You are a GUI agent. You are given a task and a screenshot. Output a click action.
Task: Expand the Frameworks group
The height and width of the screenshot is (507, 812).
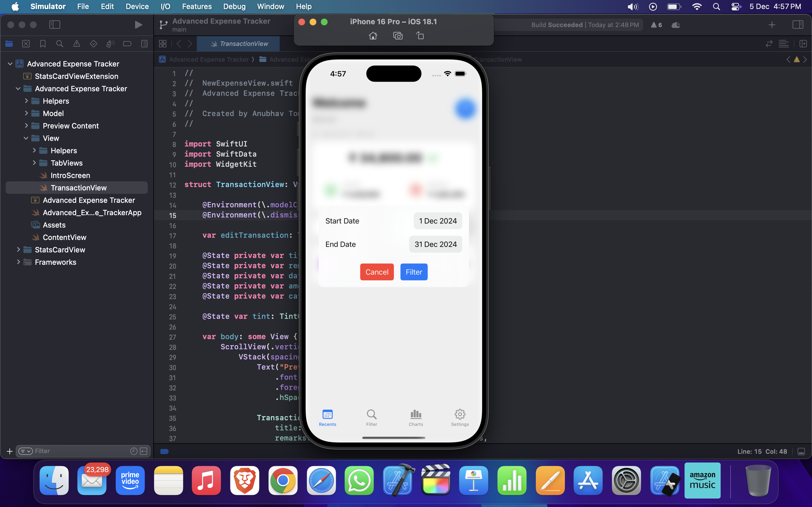pos(18,262)
